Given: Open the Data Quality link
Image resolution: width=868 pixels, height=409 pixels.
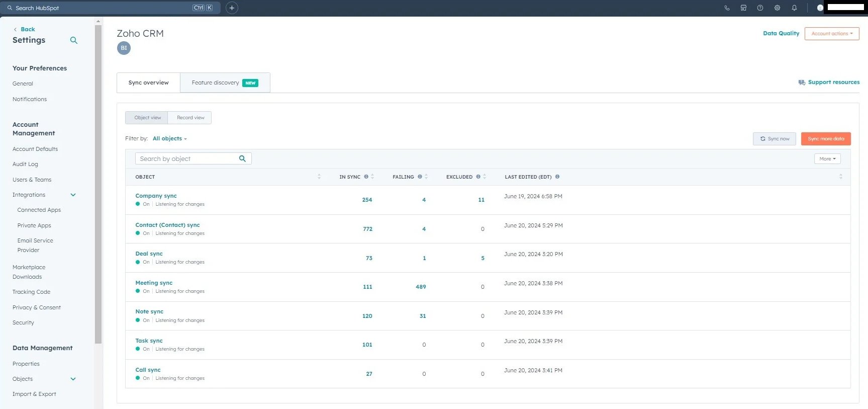Looking at the screenshot, I should coord(781,34).
